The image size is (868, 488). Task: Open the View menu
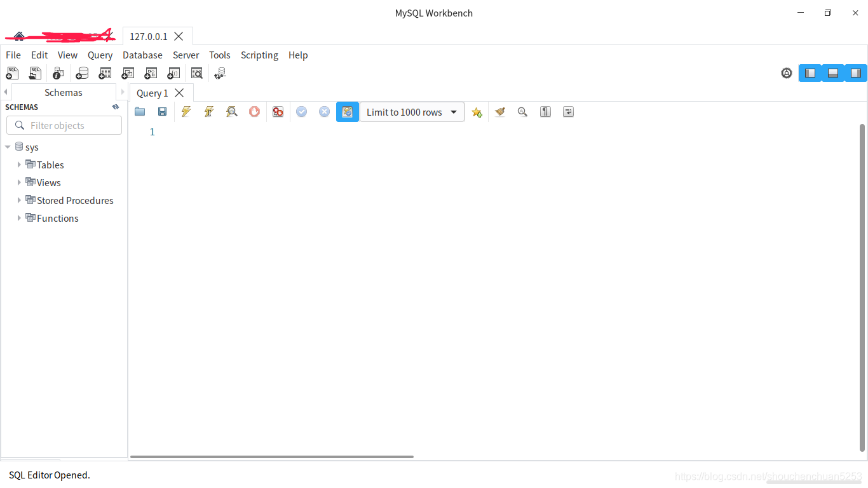coord(67,55)
